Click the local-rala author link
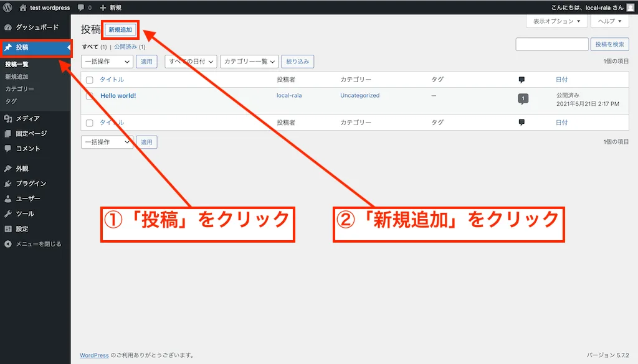Image resolution: width=638 pixels, height=364 pixels. pos(289,95)
